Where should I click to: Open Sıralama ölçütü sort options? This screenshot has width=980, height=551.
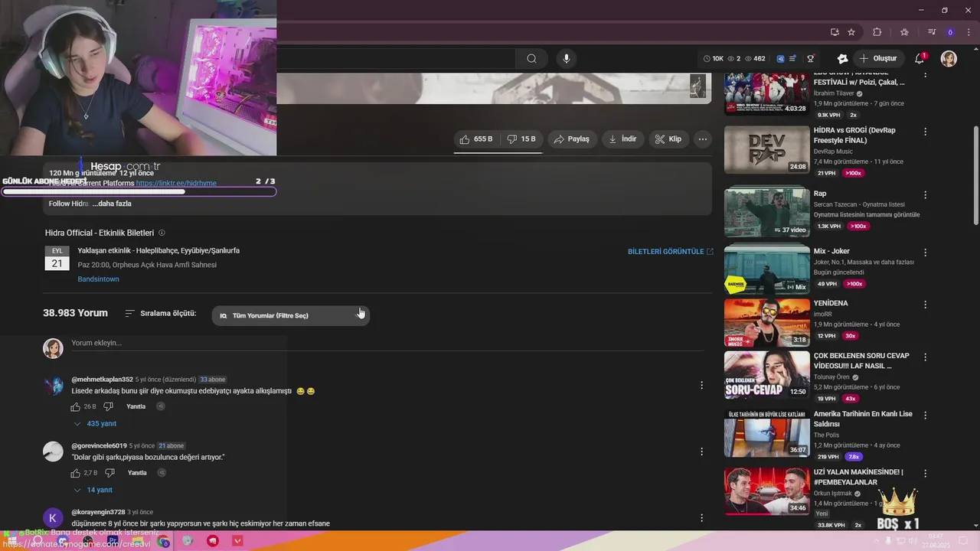coord(160,314)
